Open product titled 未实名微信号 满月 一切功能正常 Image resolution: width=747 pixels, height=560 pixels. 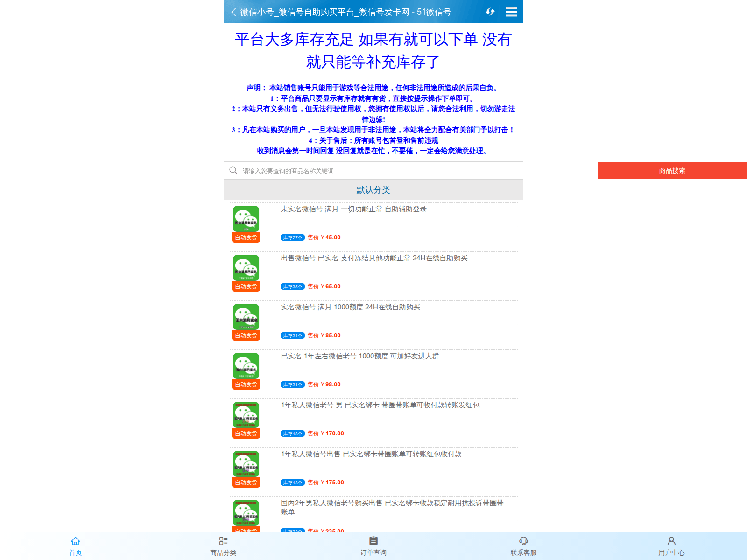coord(353,209)
